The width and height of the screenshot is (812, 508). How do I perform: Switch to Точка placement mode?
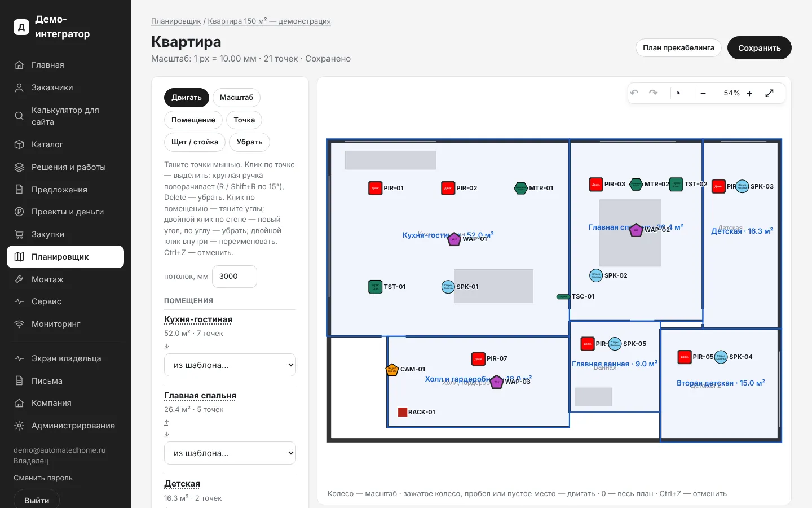pos(244,120)
